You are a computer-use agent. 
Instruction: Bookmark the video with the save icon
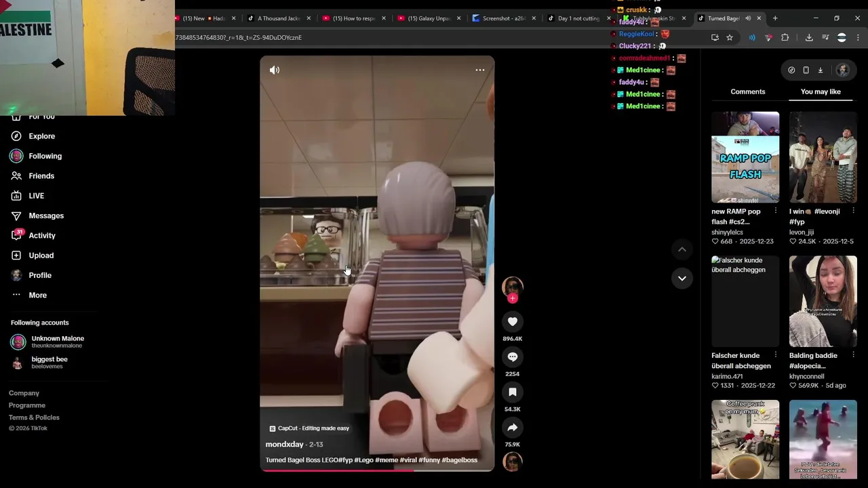[513, 392]
